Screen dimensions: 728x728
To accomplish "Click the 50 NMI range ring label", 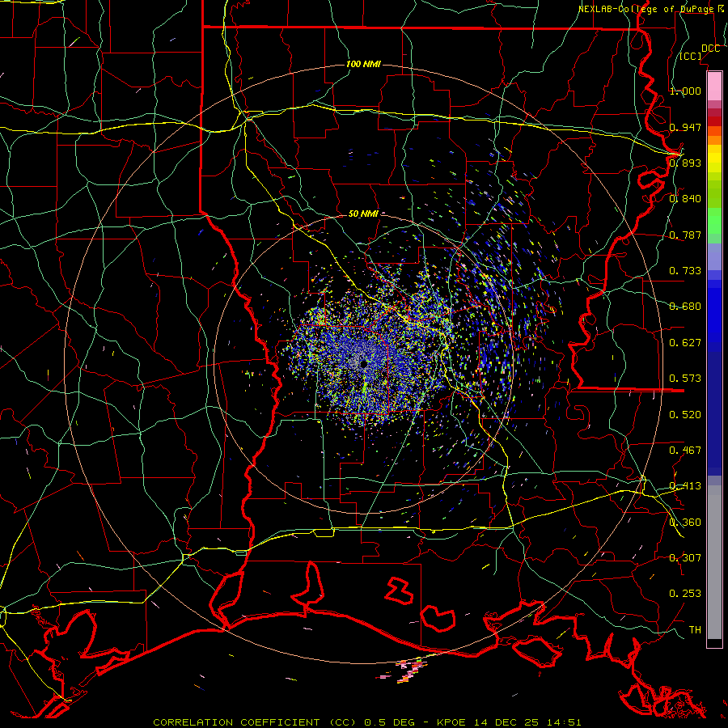I will (x=363, y=214).
